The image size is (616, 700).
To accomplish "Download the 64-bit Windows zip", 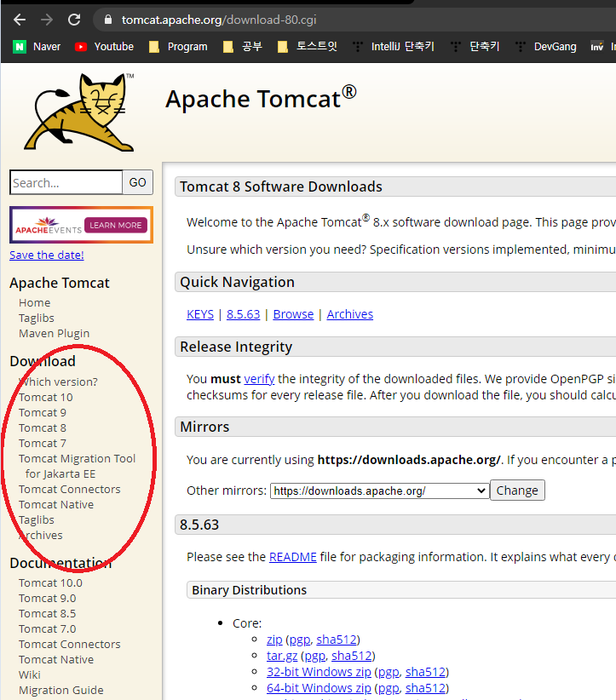I will coord(319,688).
